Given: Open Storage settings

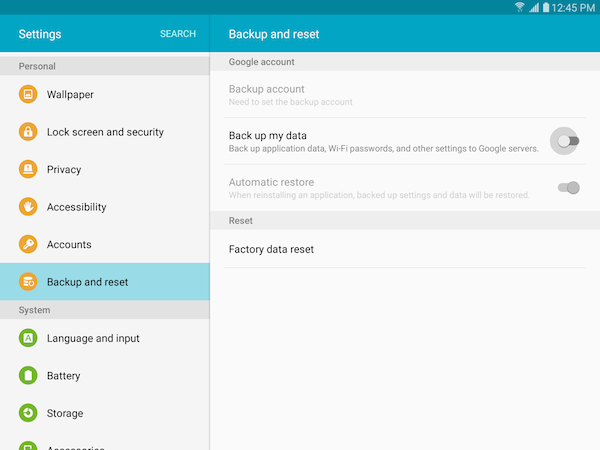Looking at the screenshot, I should click(105, 413).
